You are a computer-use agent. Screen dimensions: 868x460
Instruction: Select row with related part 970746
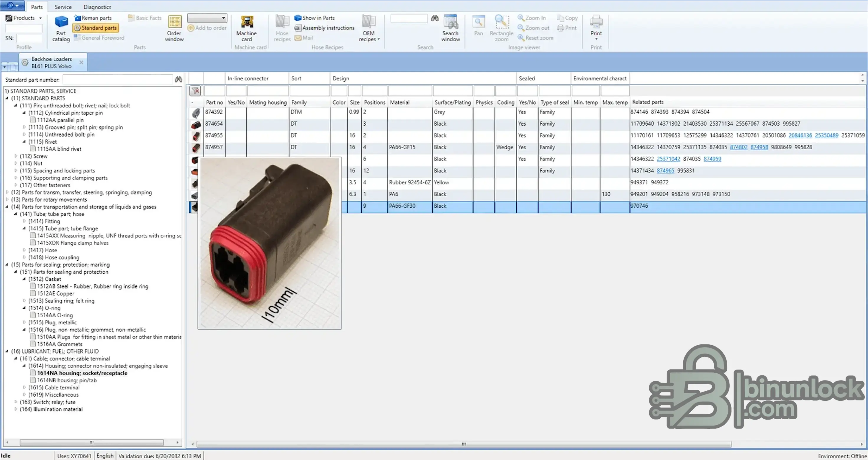point(528,207)
